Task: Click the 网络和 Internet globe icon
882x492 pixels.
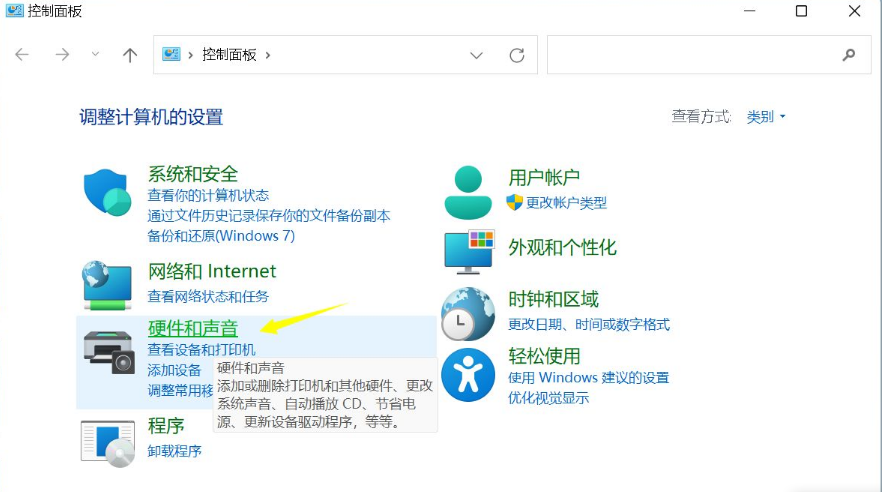Action: [107, 284]
